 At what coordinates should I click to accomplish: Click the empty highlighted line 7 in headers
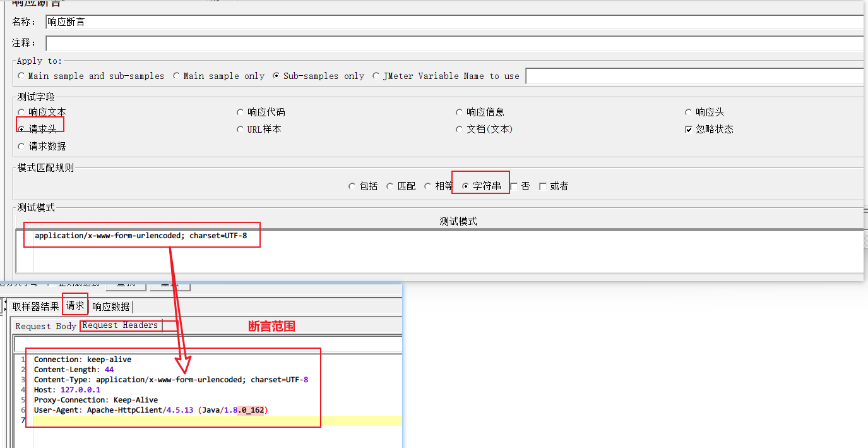[x=218, y=420]
